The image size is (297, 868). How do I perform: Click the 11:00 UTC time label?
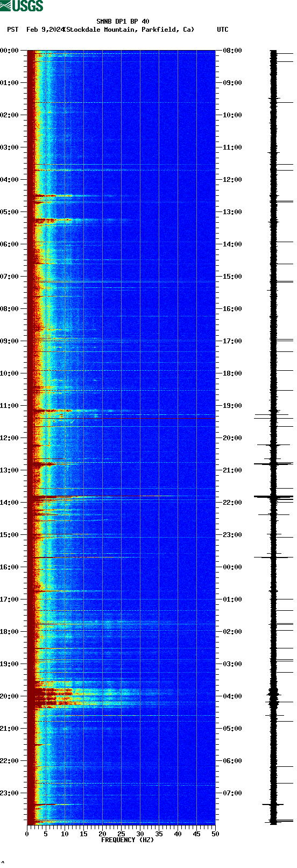click(x=232, y=147)
